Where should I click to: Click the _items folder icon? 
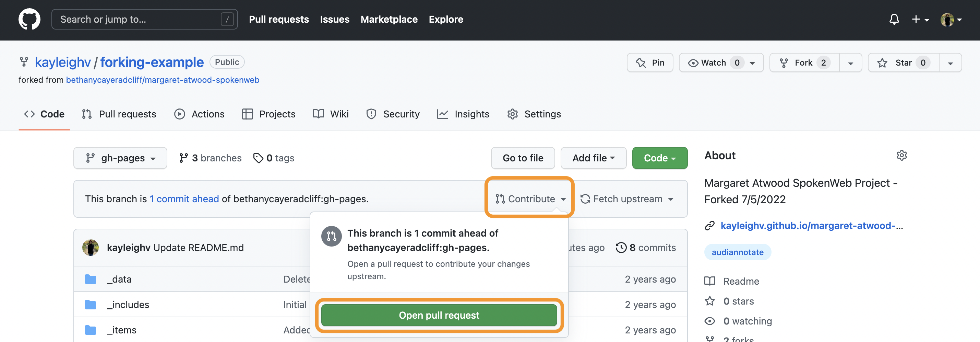(91, 330)
